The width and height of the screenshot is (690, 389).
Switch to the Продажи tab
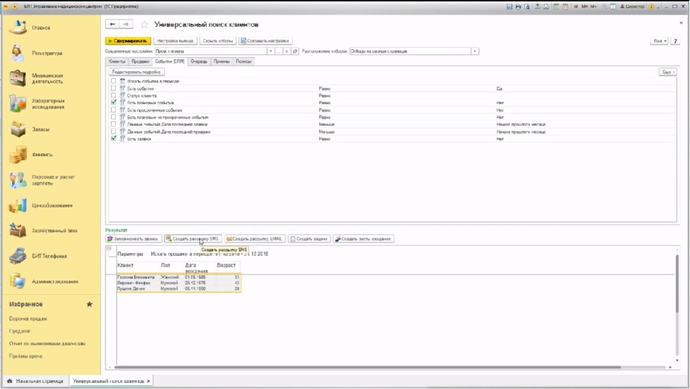pyautogui.click(x=140, y=62)
